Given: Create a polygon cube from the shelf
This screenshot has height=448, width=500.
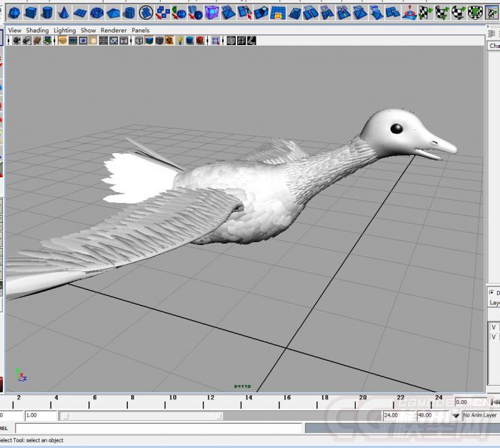Looking at the screenshot, I should [31, 12].
